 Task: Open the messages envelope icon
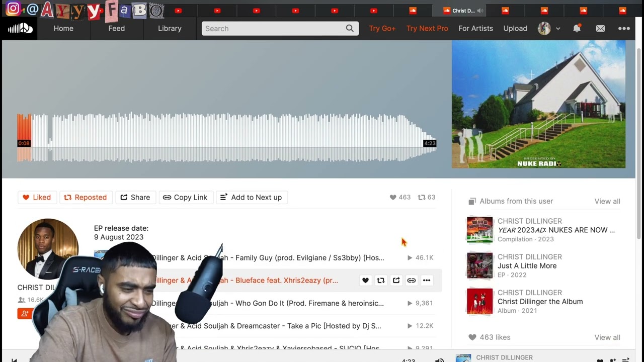[x=600, y=29]
